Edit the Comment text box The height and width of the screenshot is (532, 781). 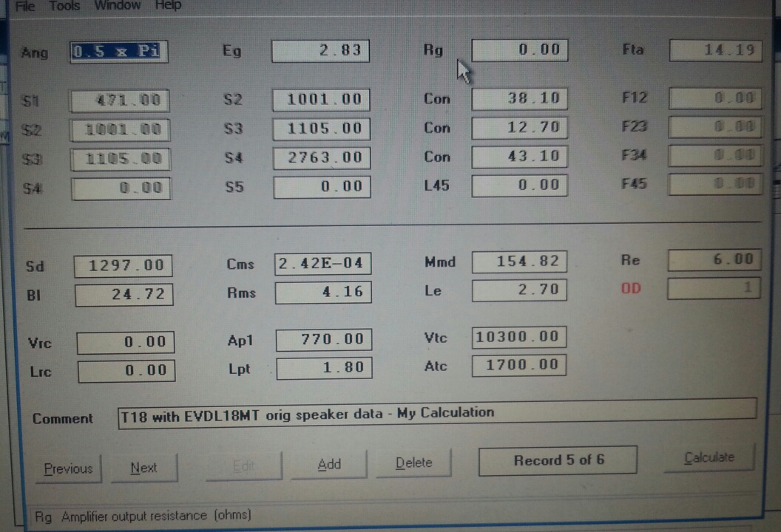pyautogui.click(x=437, y=414)
